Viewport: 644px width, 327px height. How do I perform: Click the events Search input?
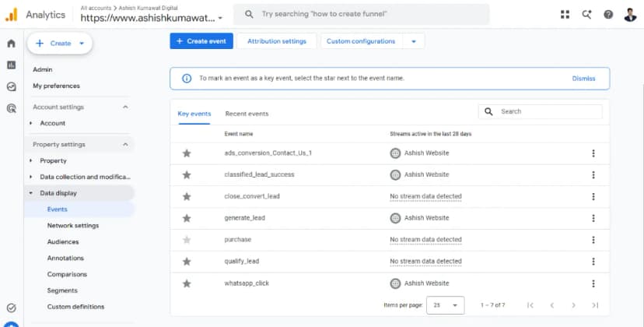pos(540,111)
